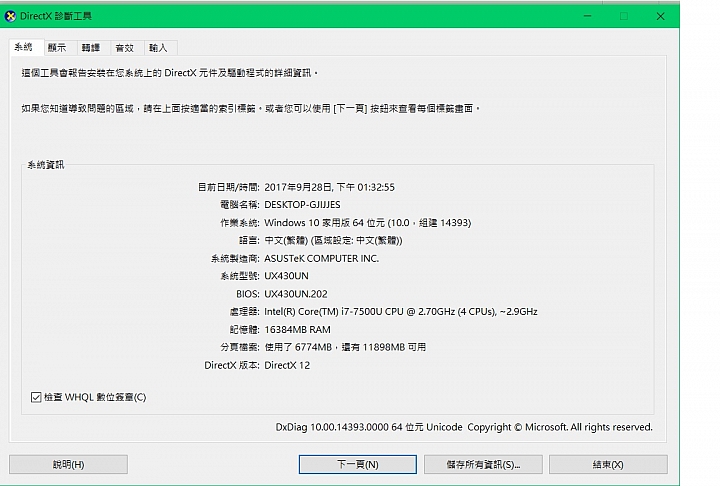Close the DirectX diagnostic window
The image size is (720, 486).
[660, 16]
